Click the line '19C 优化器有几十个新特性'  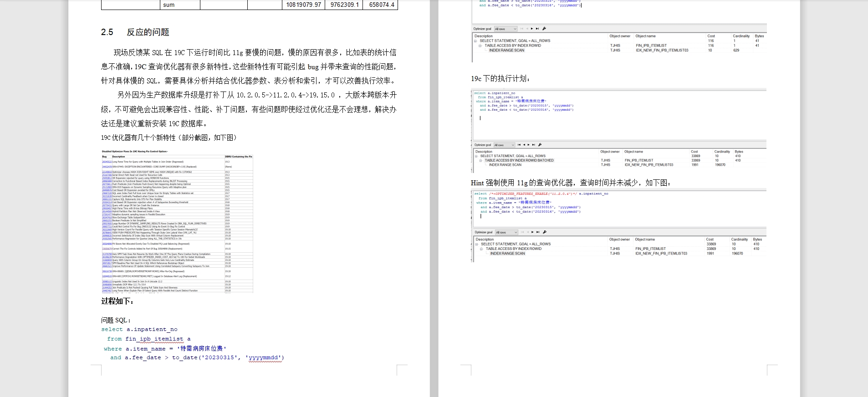pyautogui.click(x=169, y=137)
